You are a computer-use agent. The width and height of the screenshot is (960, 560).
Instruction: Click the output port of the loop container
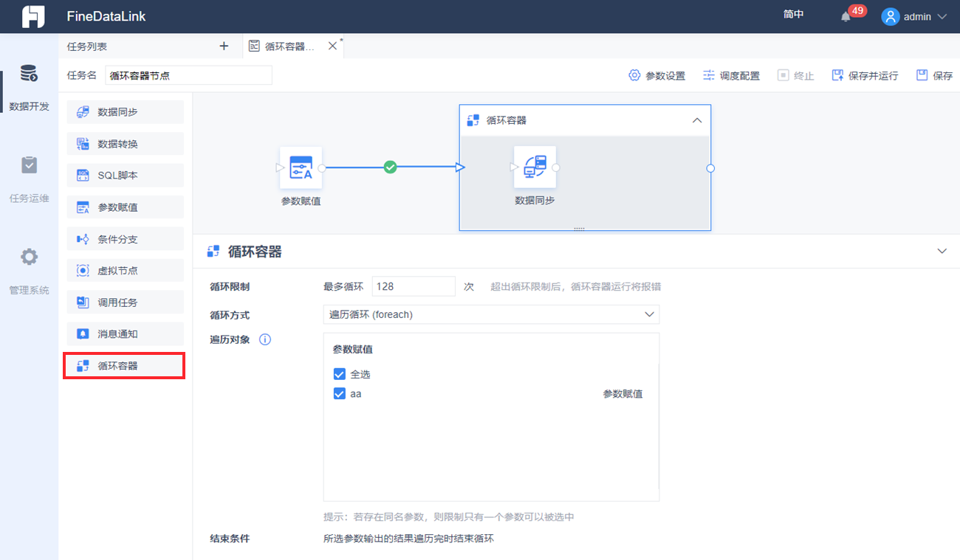[710, 168]
